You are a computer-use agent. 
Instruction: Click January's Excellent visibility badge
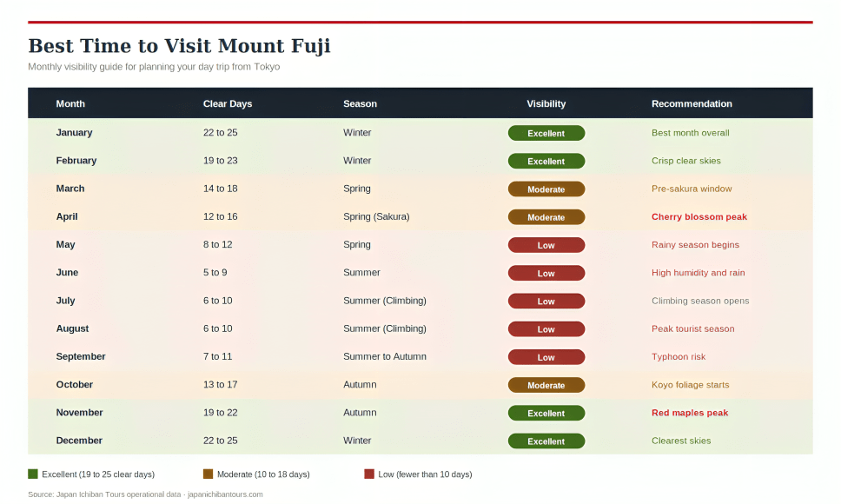coord(546,133)
